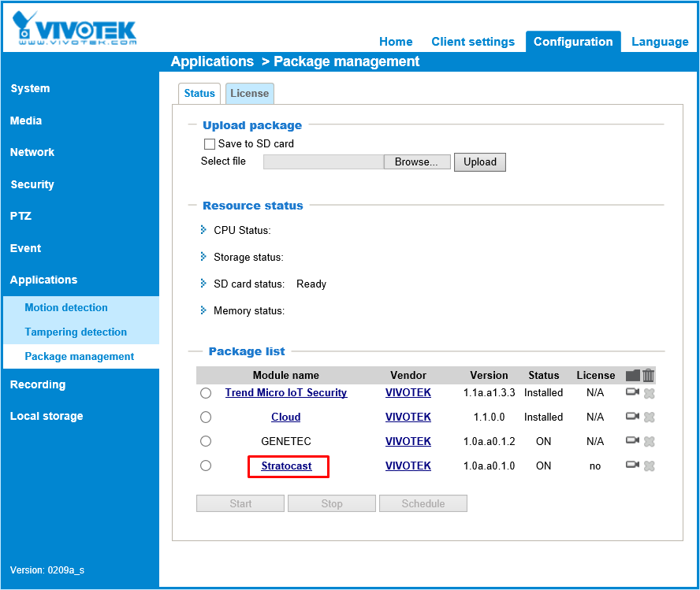Click camera icon in Cloud row

tap(632, 416)
